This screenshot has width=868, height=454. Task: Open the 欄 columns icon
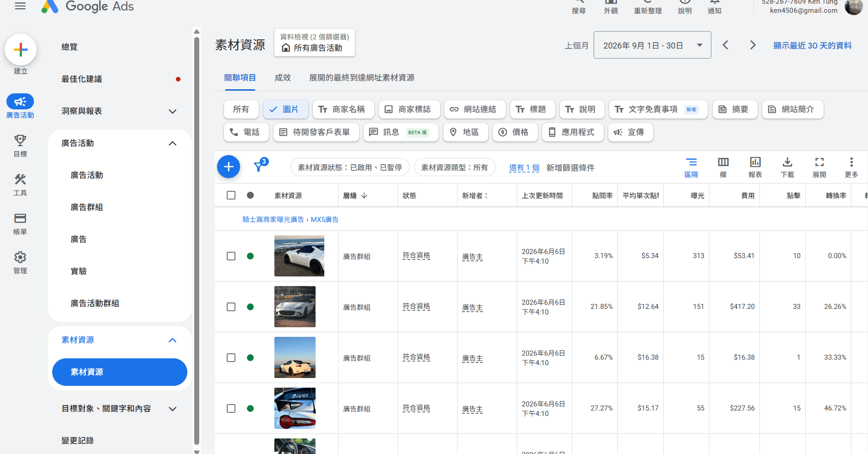pyautogui.click(x=723, y=168)
